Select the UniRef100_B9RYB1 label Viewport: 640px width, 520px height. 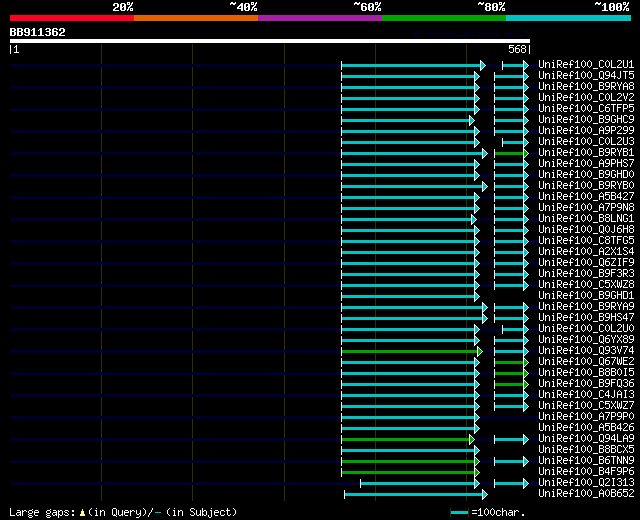(586, 153)
